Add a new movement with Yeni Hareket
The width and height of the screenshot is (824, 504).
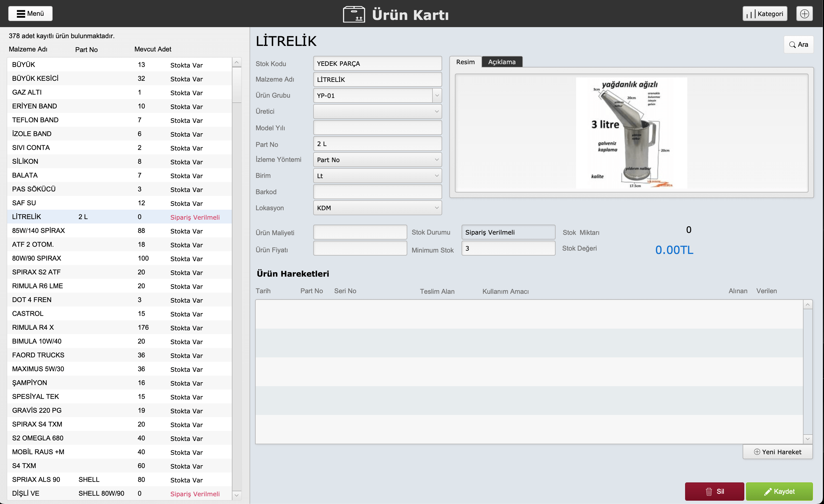click(778, 452)
